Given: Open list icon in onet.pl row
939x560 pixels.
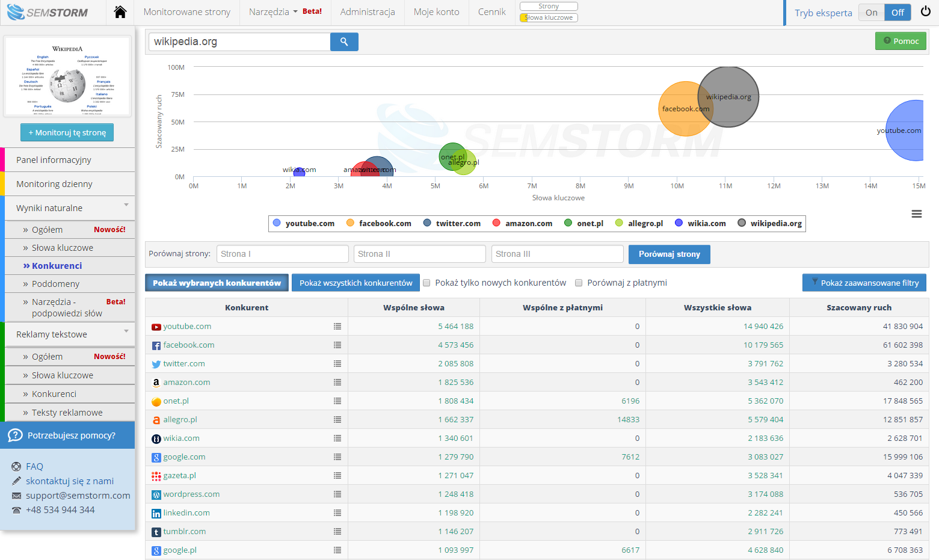Looking at the screenshot, I should (x=337, y=401).
